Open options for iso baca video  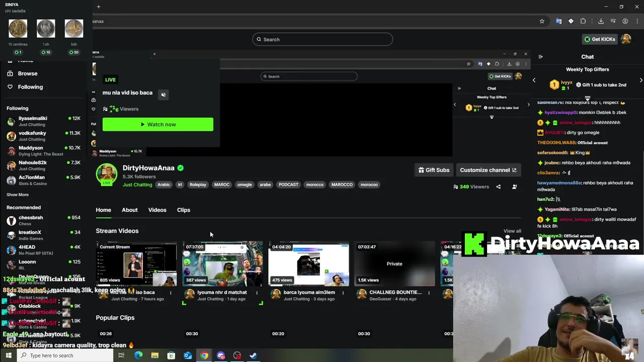click(171, 293)
